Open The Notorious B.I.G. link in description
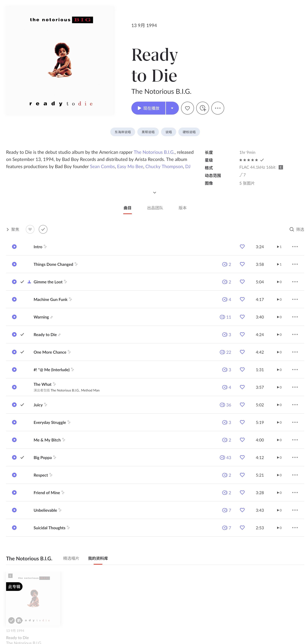Image resolution: width=307 pixels, height=644 pixels. pyautogui.click(x=154, y=152)
